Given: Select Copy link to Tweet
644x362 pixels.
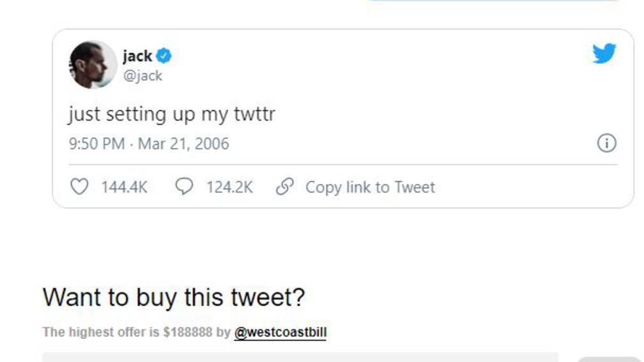Looking at the screenshot, I should point(370,187).
